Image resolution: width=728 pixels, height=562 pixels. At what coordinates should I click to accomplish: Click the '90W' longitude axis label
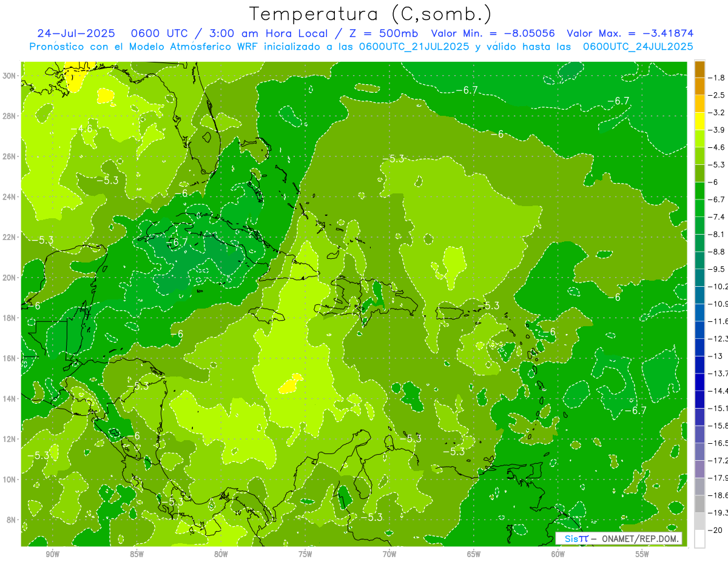click(53, 555)
